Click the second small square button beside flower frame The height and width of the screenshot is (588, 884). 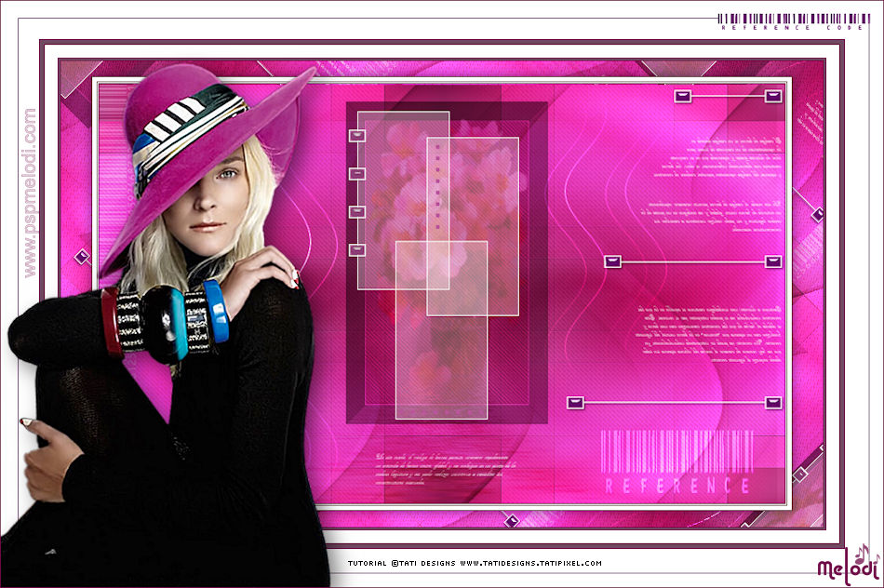tap(357, 174)
